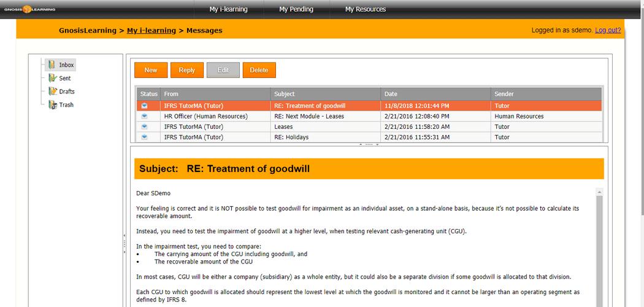Click envelope status icon for Treatment of goodwill
The height and width of the screenshot is (307, 644).
pos(144,106)
